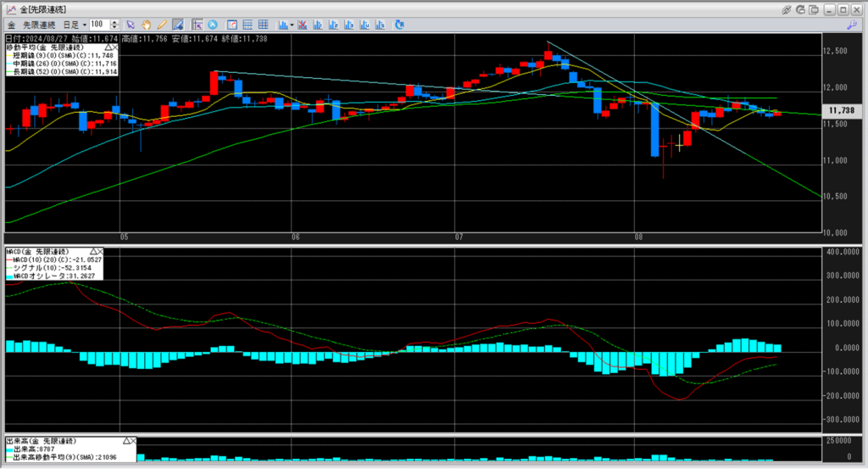Click the 金 symbol label in toolbar
The image size is (868, 469).
pyautogui.click(x=12, y=25)
